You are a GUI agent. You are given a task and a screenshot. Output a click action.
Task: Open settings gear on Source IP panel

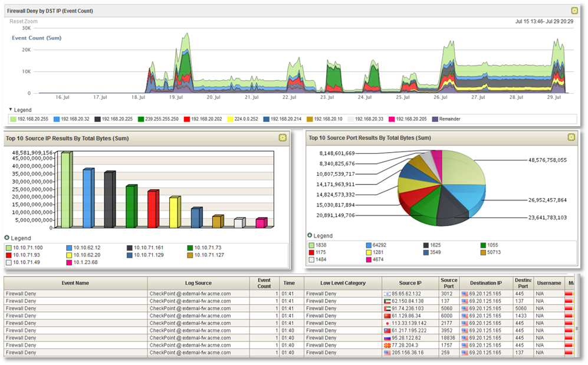[282, 138]
